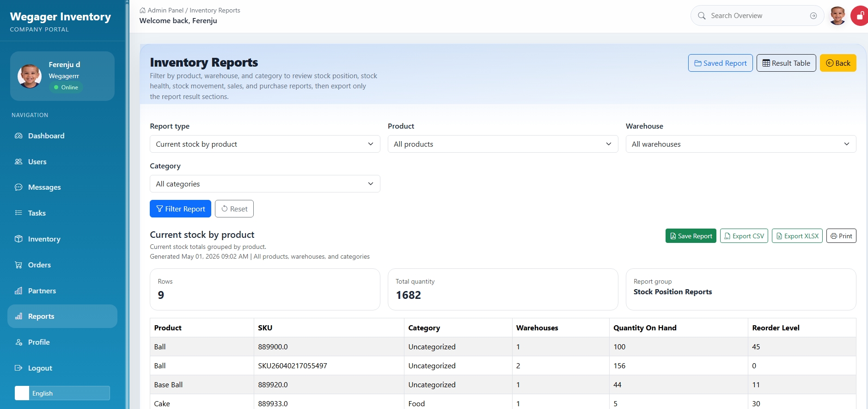Click the Reports bar-chart icon

point(18,316)
